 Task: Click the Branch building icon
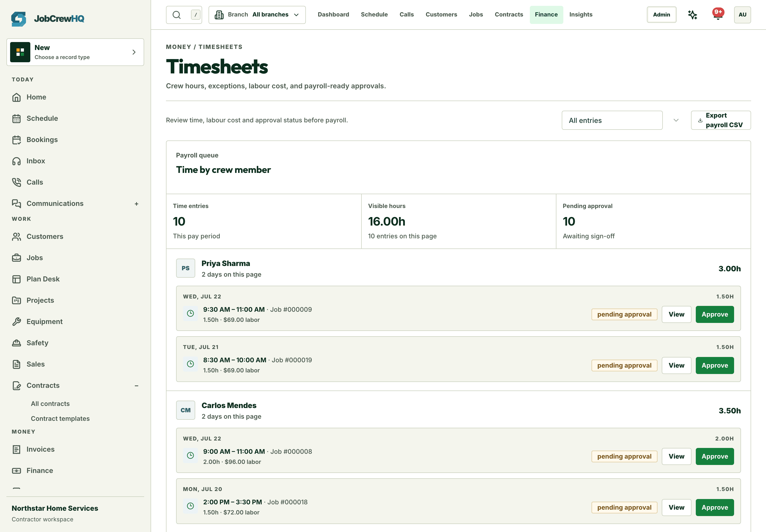click(219, 15)
